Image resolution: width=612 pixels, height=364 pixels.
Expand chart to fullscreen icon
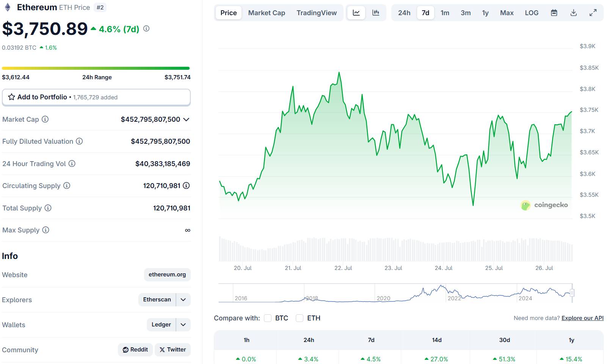coord(593,13)
